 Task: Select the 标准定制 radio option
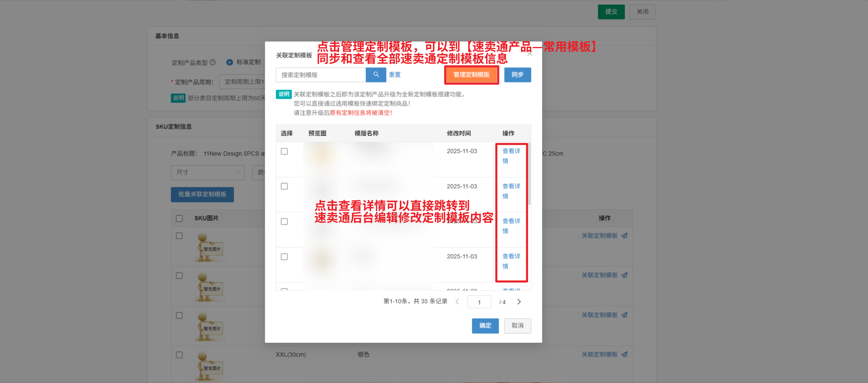pyautogui.click(x=229, y=62)
